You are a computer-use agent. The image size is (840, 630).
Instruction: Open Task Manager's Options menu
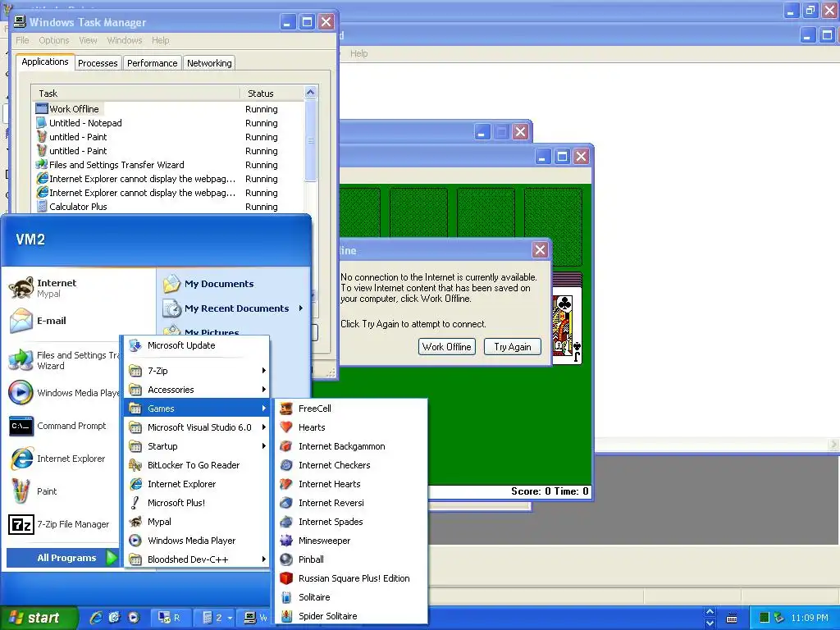[x=53, y=40]
